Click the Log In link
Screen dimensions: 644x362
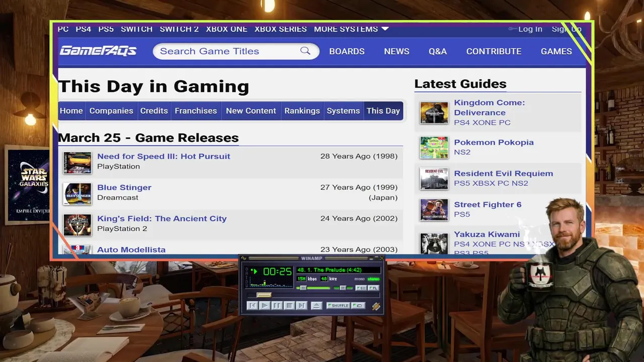pyautogui.click(x=530, y=29)
